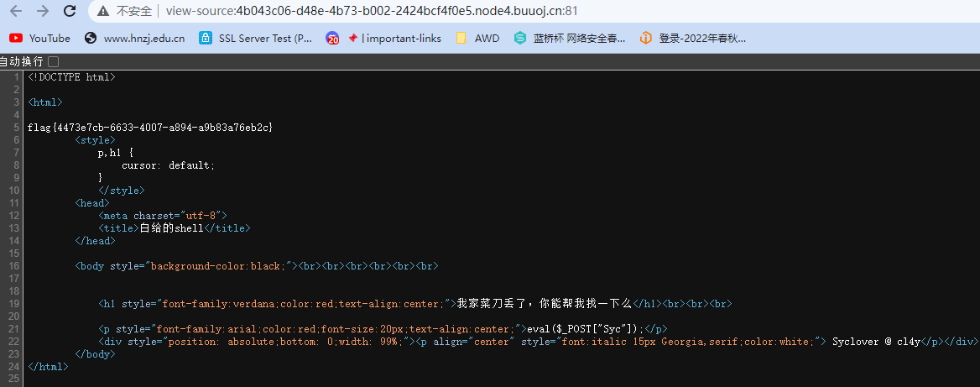Click the 蓝桥杯 teal hexagon icon
This screenshot has width=980, height=387.
(520, 38)
